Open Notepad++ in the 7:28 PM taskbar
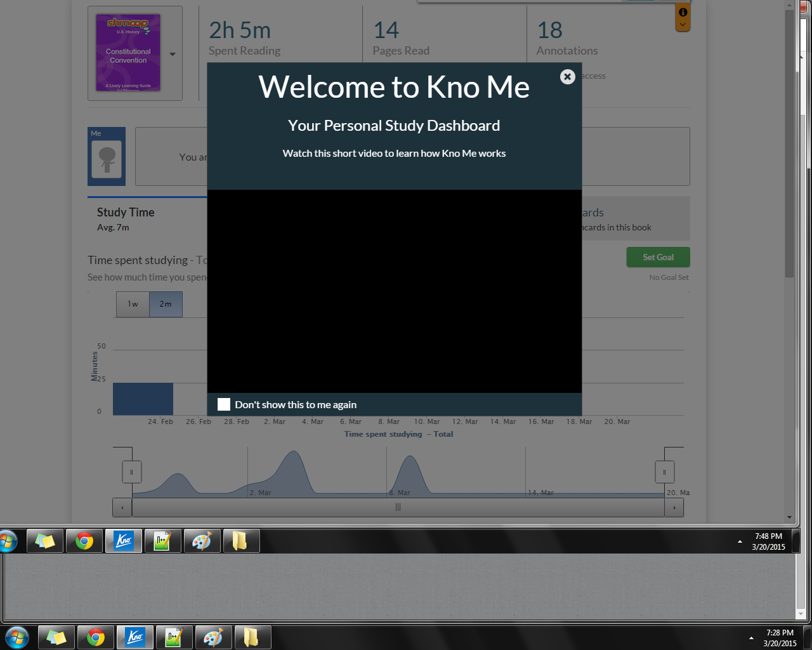 click(174, 637)
